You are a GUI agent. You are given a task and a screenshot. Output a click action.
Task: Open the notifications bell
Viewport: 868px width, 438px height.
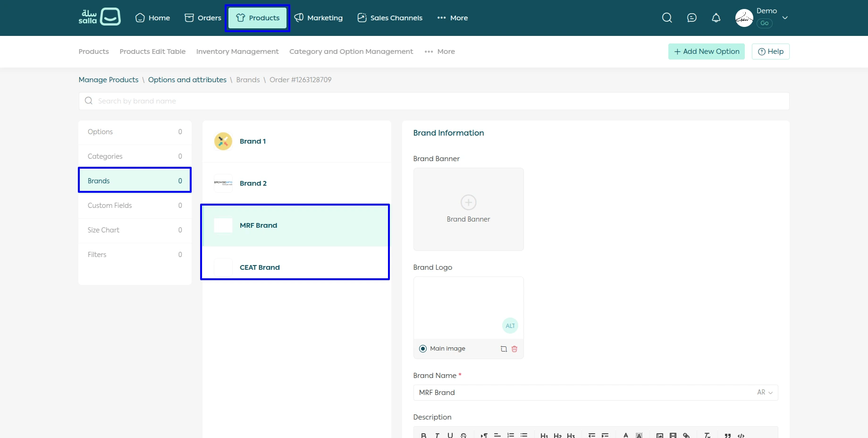[x=716, y=18]
